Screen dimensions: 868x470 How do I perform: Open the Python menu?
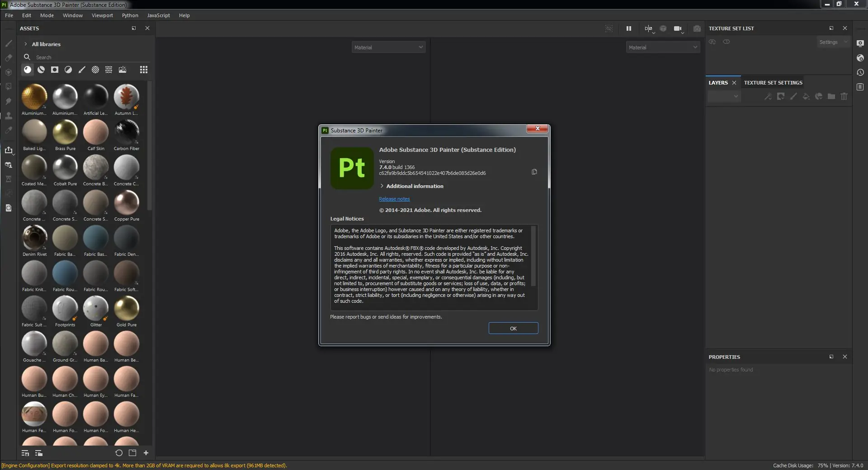130,15
